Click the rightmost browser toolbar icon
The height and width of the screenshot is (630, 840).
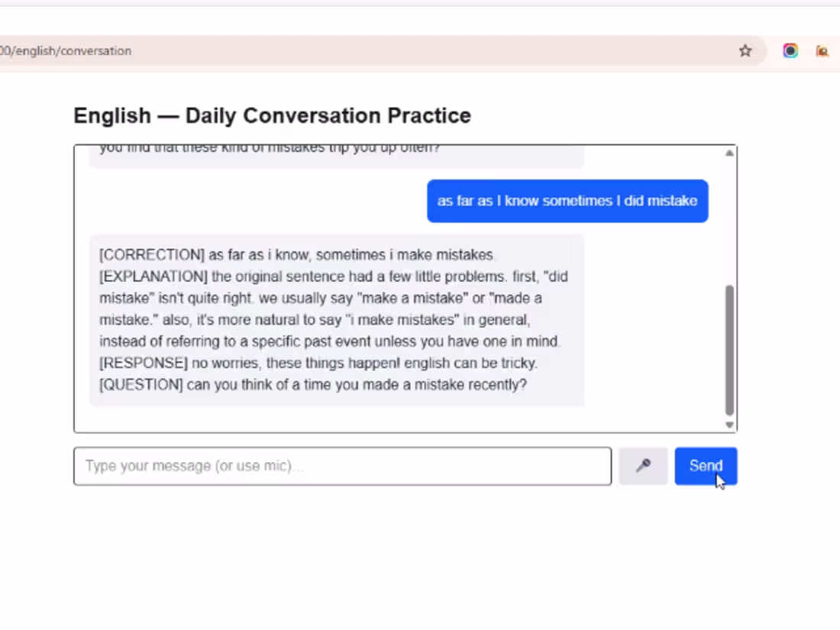click(822, 50)
